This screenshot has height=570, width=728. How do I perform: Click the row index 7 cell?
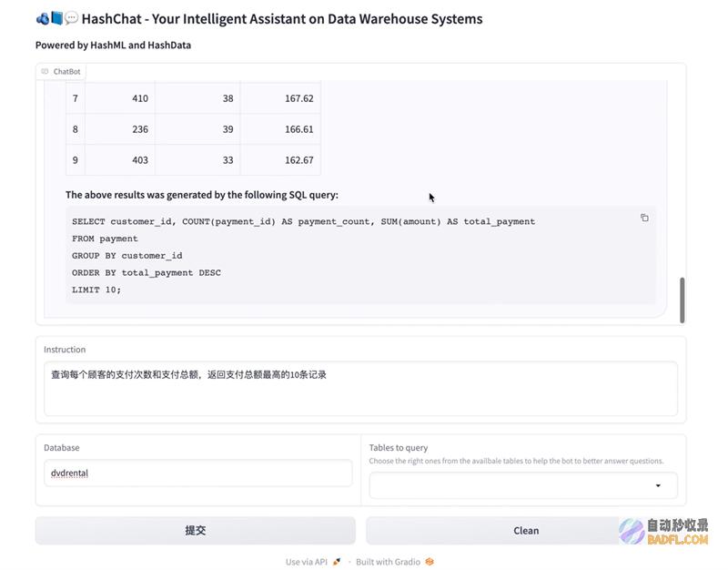point(76,98)
